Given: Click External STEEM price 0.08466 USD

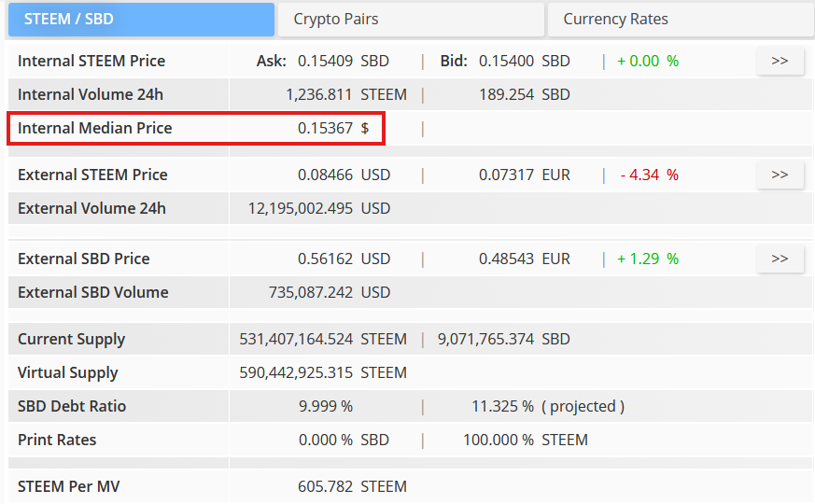Looking at the screenshot, I should 343,175.
